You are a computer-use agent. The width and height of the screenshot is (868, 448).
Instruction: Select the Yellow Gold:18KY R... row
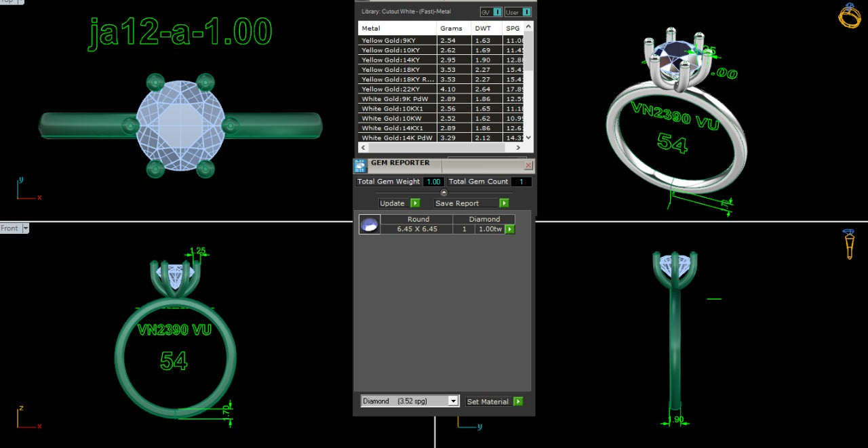[x=441, y=79]
